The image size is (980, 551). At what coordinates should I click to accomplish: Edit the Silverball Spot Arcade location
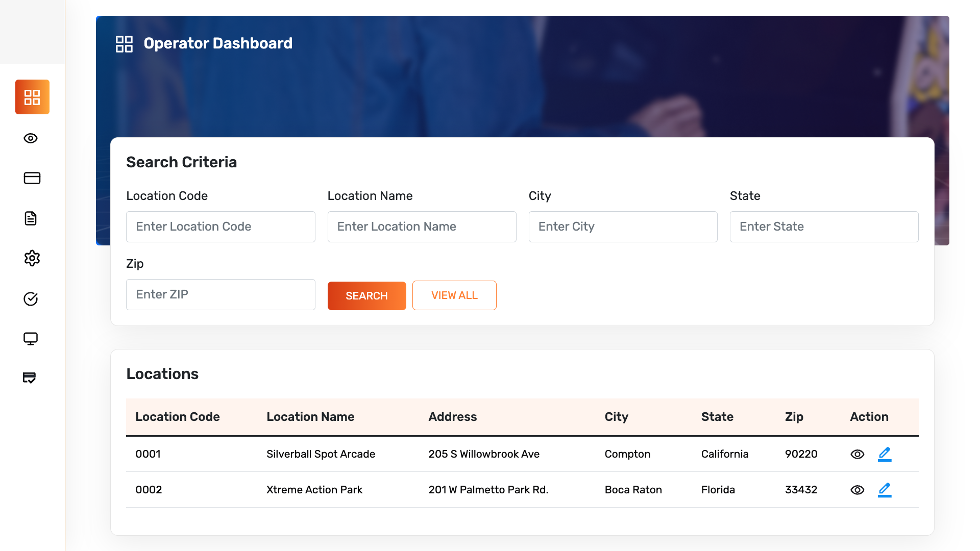point(885,454)
